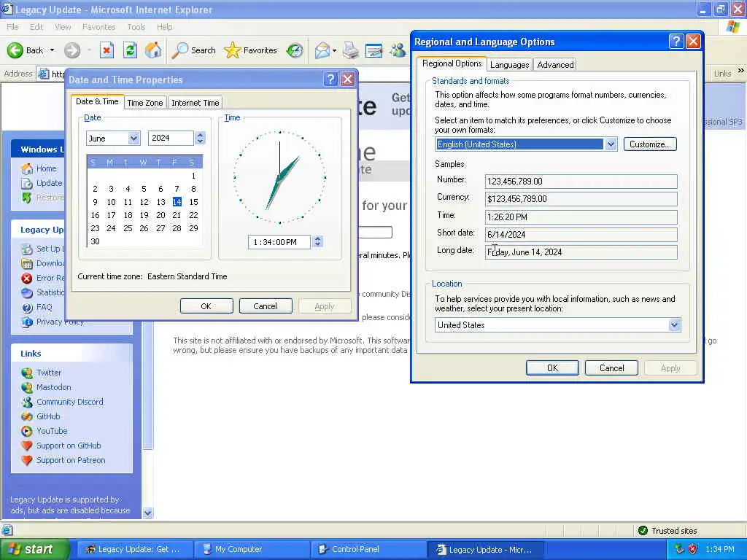Open the YouTube link in Links panel
This screenshot has height=560, width=747.
pos(52,431)
